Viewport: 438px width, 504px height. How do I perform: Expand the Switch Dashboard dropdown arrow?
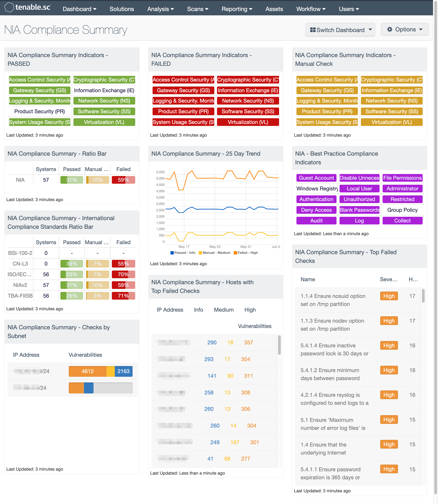[x=370, y=30]
